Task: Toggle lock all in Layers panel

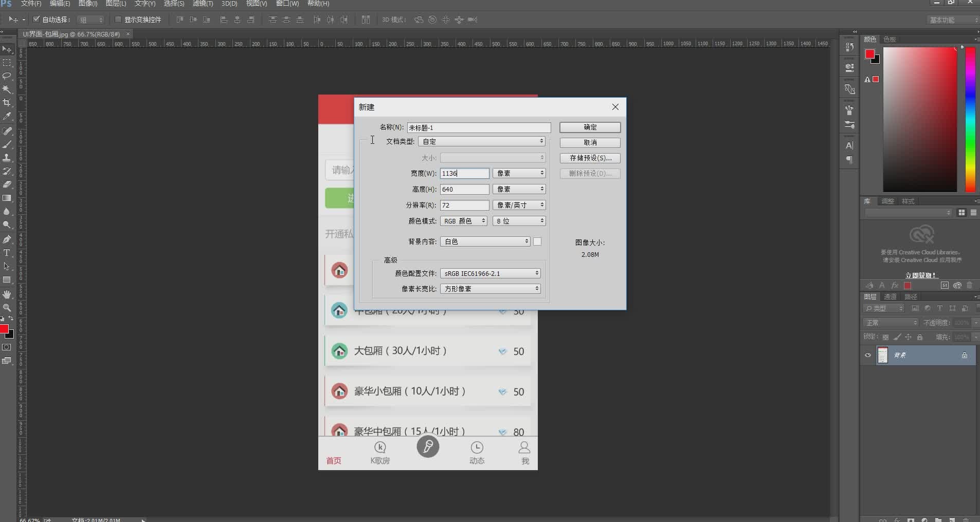Action: [x=920, y=337]
